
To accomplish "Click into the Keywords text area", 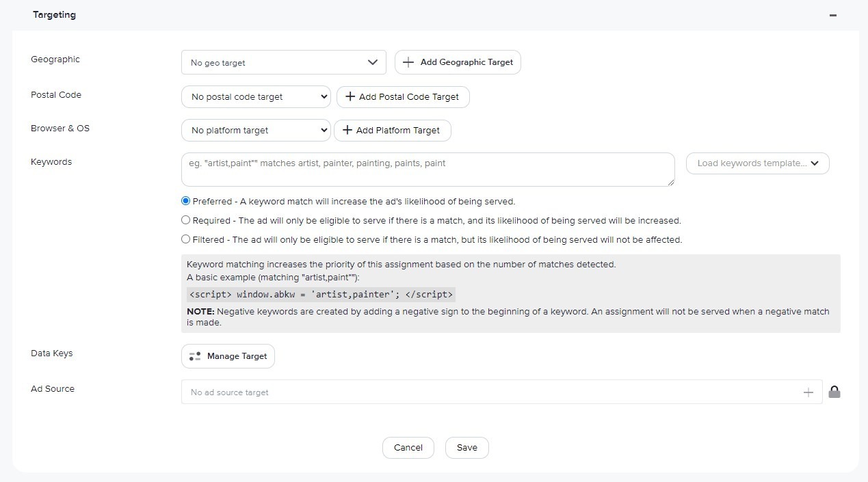I will tap(427, 170).
